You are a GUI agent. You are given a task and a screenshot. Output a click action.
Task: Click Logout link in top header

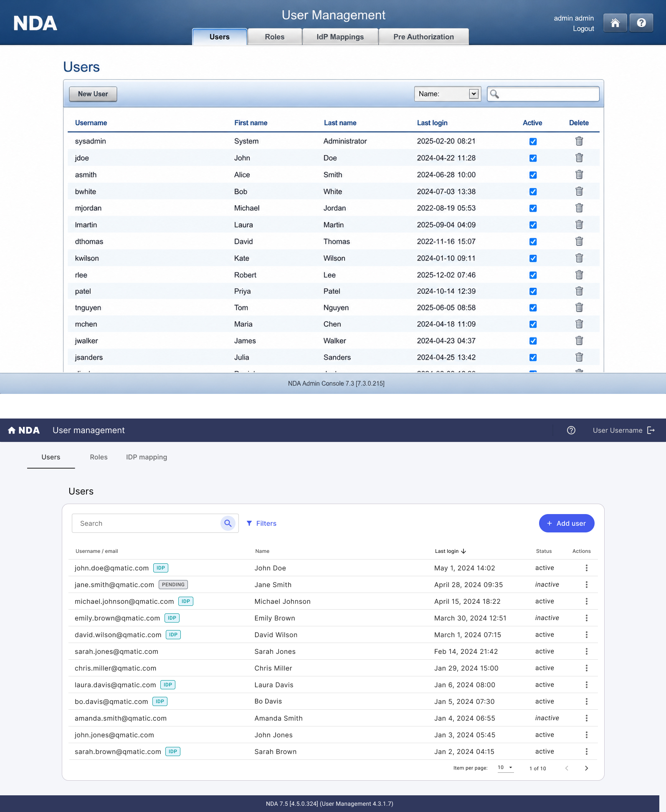coord(583,28)
